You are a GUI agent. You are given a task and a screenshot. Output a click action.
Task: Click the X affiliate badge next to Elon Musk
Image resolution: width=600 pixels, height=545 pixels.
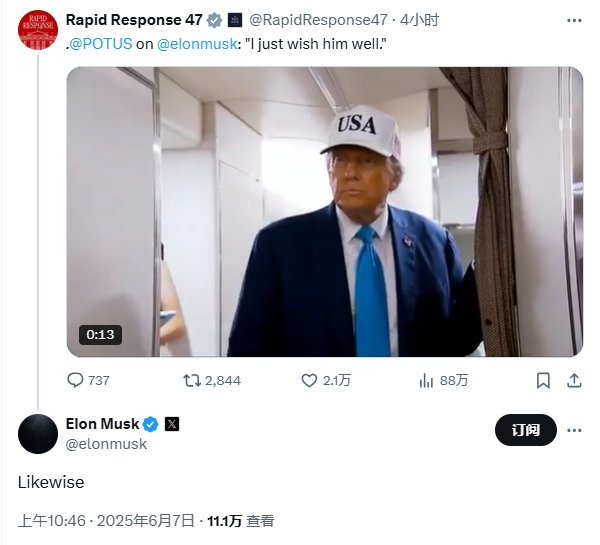pos(172,424)
